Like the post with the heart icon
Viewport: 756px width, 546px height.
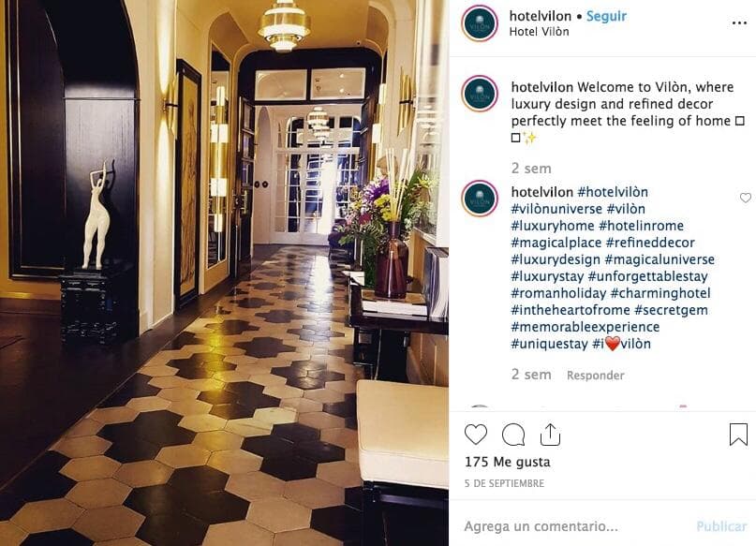[x=475, y=435]
